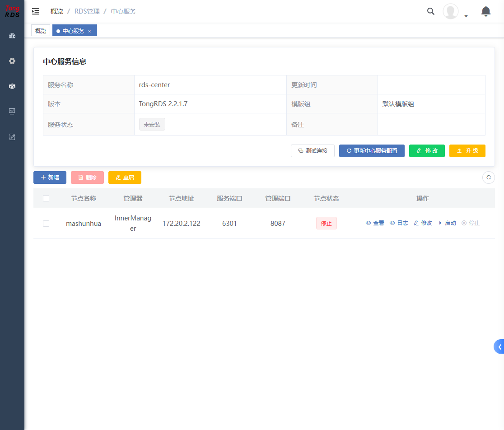The width and height of the screenshot is (504, 430).
Task: Click the 测试连接 button
Action: click(313, 151)
